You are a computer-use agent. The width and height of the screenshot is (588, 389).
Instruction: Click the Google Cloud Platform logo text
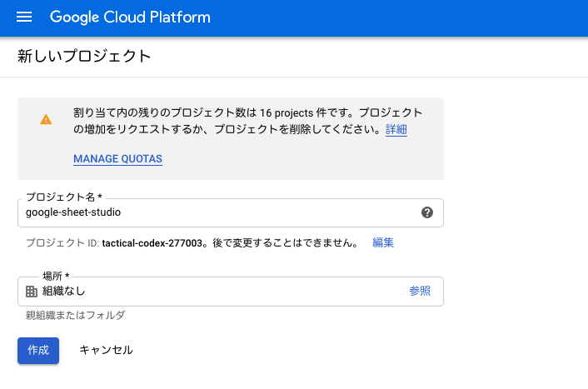point(130,17)
